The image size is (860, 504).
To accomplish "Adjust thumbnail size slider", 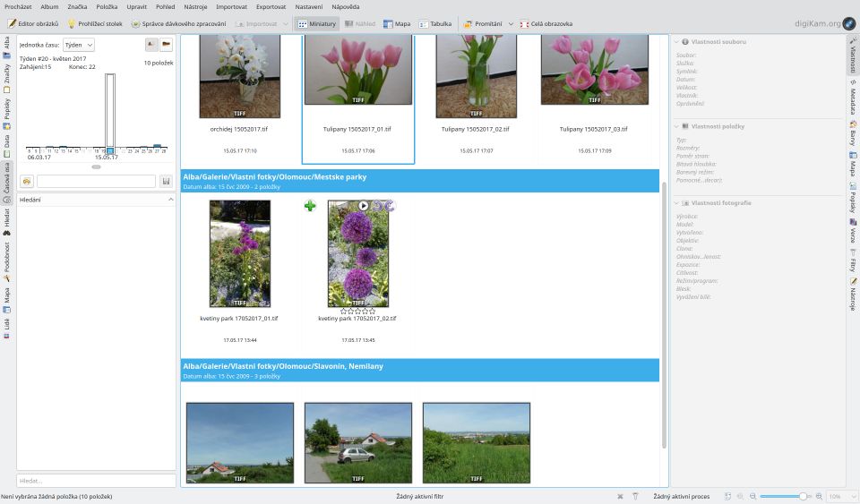I will (x=785, y=496).
